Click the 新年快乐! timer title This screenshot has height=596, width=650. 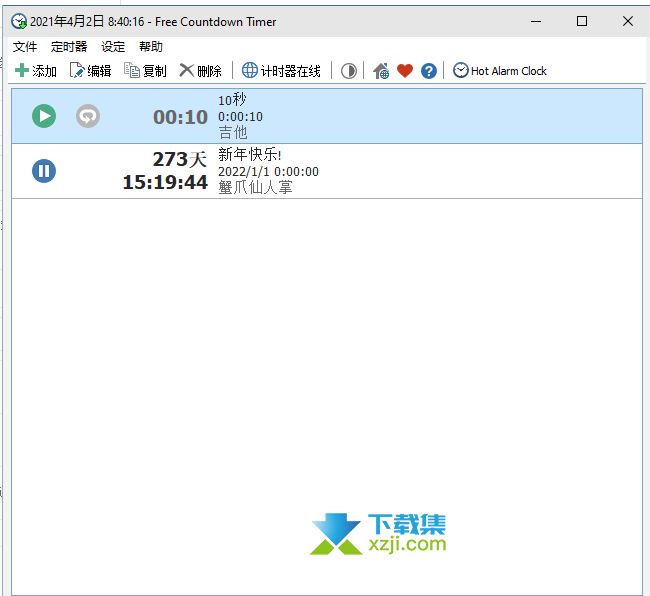pyautogui.click(x=250, y=155)
